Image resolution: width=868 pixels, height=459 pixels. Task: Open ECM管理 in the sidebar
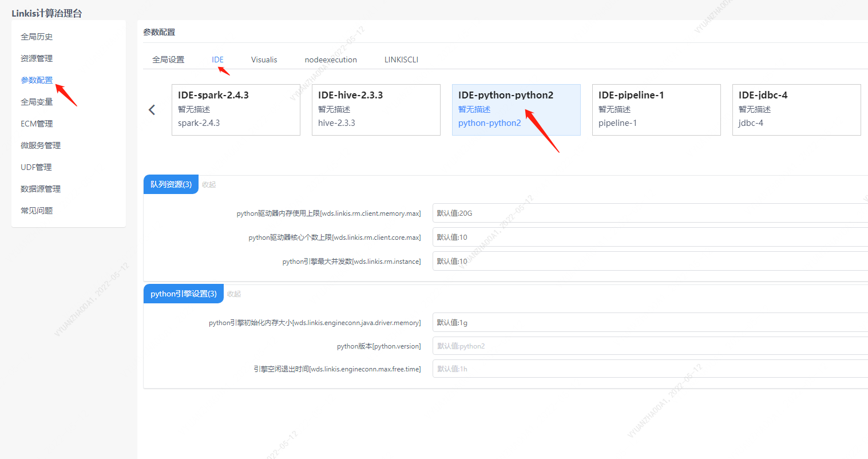click(37, 123)
